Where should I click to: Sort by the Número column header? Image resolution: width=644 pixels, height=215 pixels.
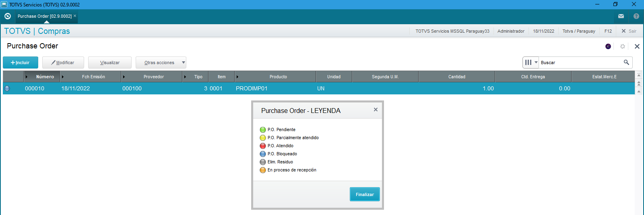point(42,77)
